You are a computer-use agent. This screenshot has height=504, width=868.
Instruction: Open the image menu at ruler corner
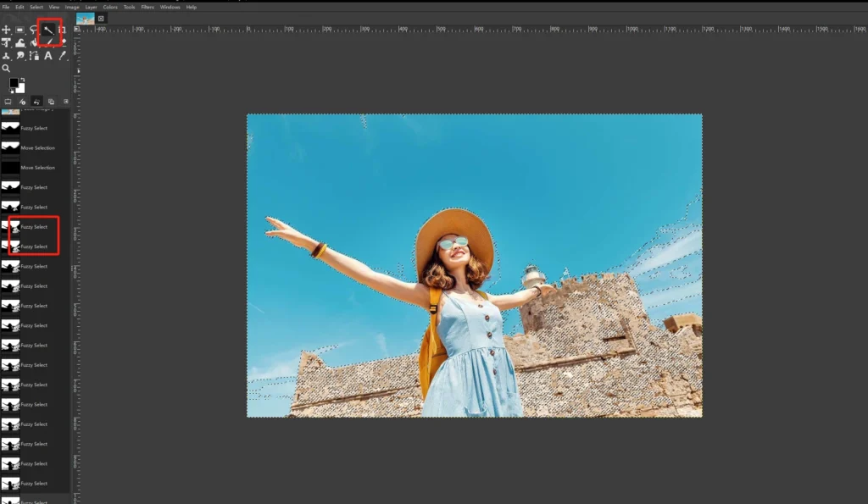(x=77, y=30)
